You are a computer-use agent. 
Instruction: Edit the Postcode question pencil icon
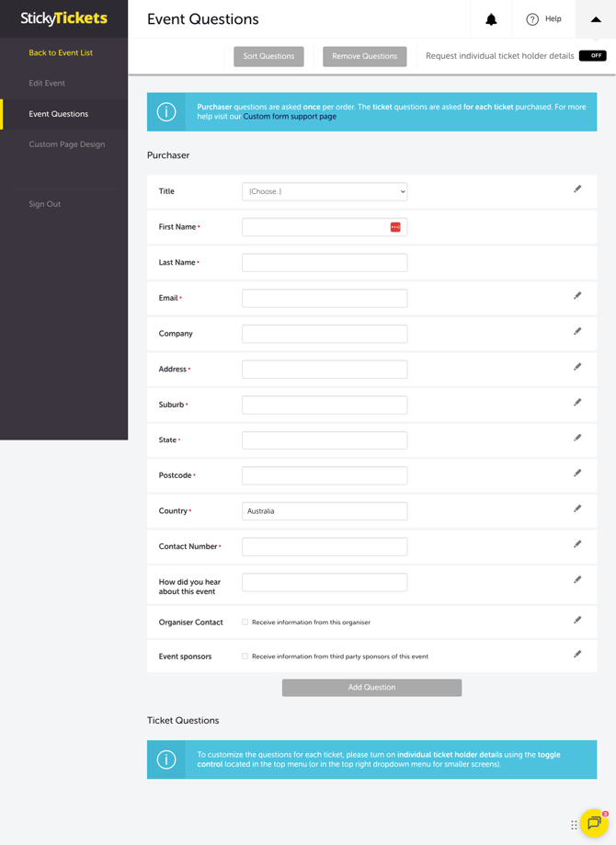click(x=577, y=474)
